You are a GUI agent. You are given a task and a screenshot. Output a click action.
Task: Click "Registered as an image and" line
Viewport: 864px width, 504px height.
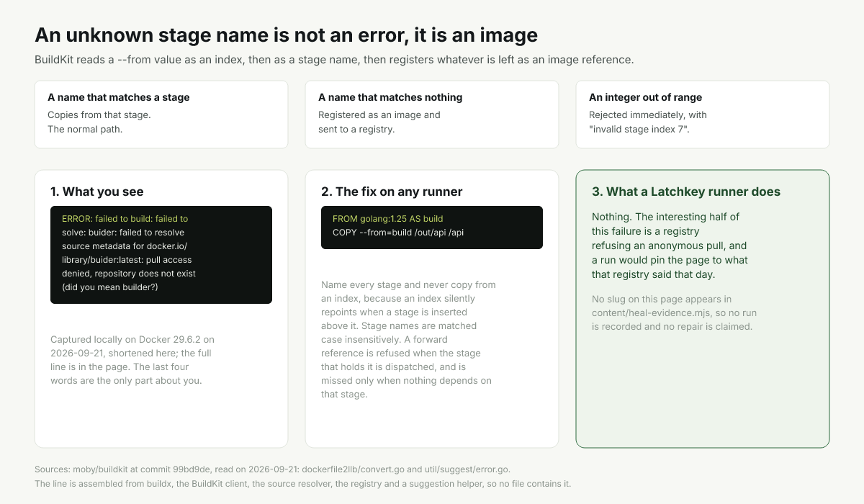pos(379,115)
